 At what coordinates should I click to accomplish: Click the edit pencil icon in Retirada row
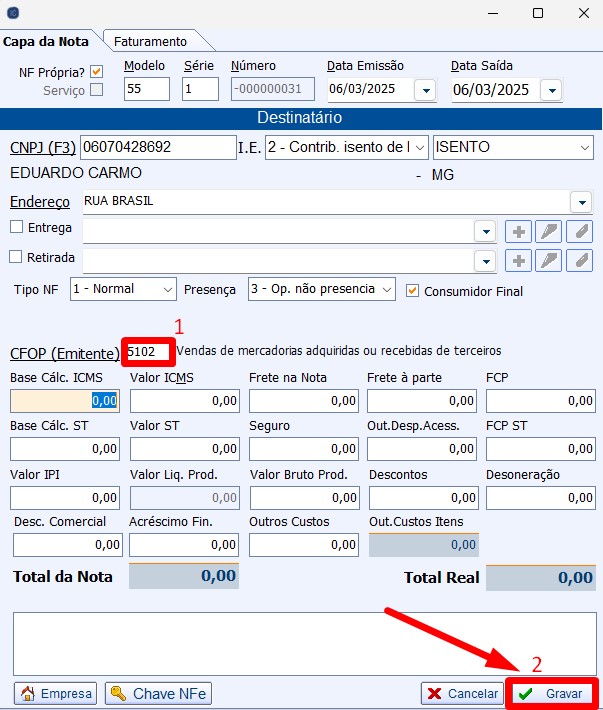tap(548, 261)
